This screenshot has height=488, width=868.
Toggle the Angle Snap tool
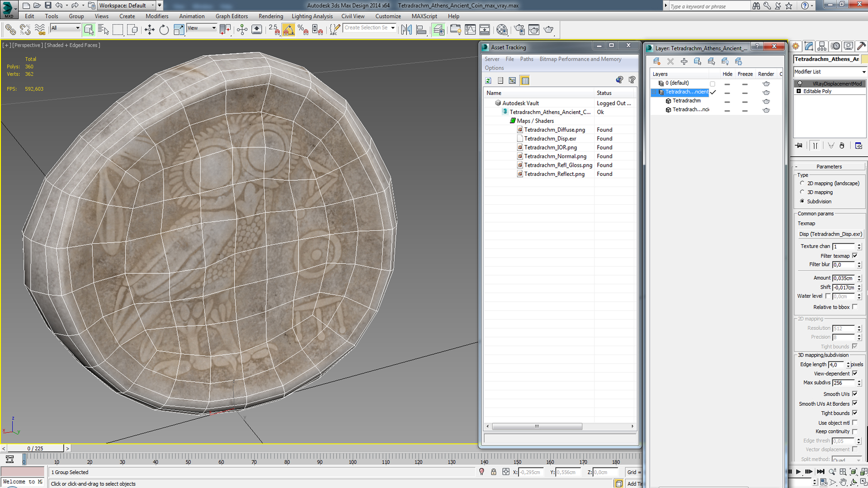click(288, 30)
